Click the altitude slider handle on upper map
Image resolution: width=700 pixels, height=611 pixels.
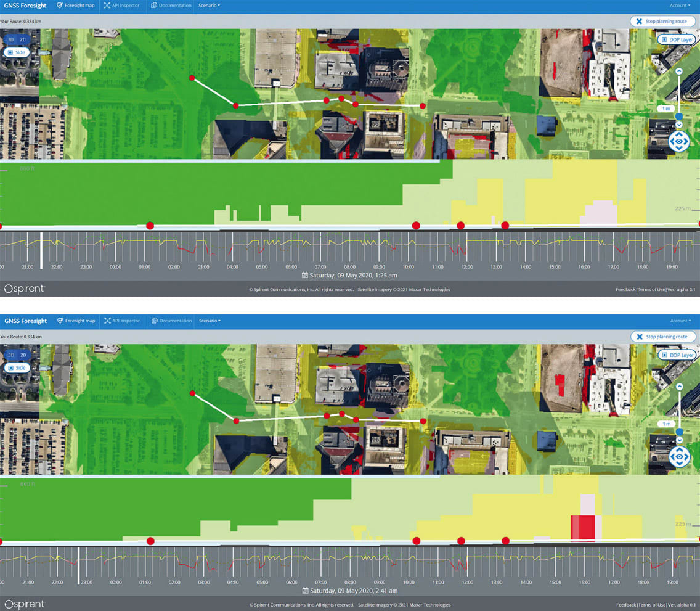(x=679, y=116)
